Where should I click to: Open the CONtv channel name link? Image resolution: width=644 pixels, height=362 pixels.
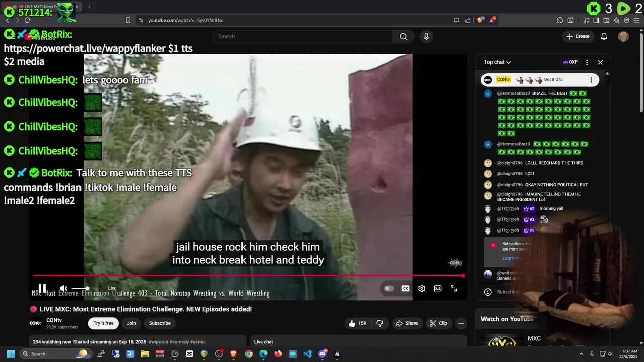pos(54,320)
